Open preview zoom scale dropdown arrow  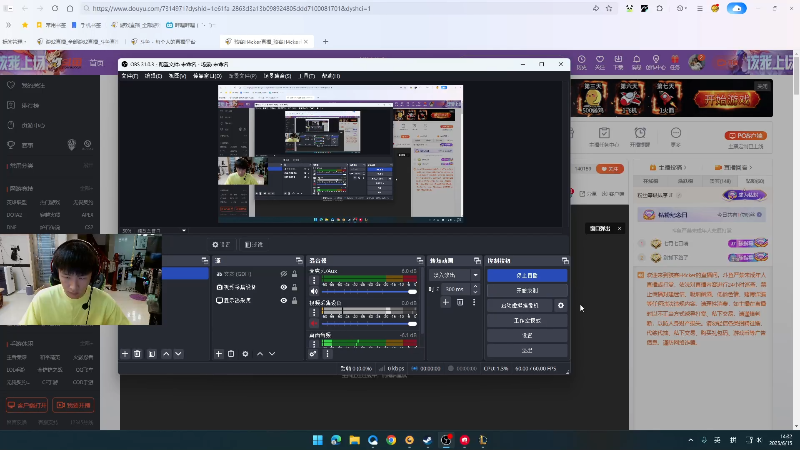tap(184, 231)
